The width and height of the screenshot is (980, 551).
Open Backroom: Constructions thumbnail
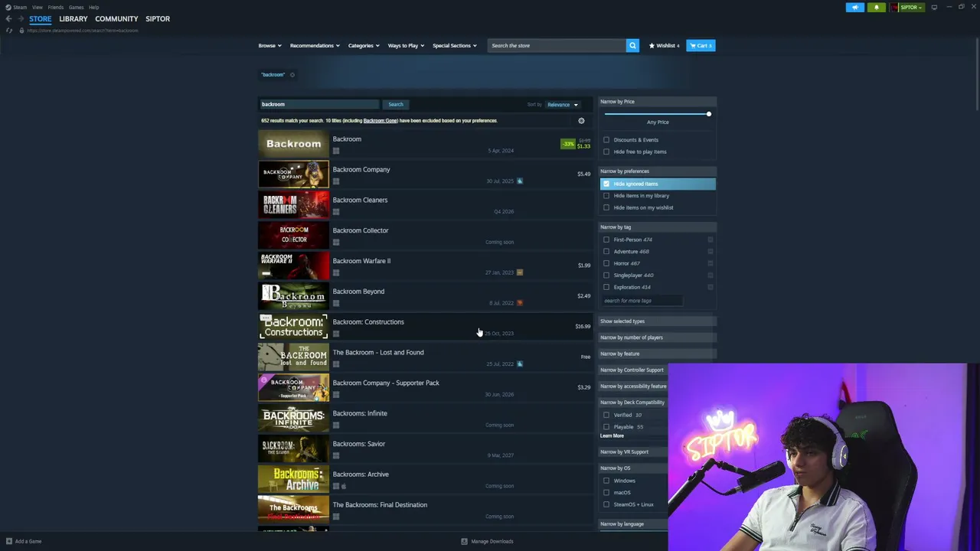(293, 327)
